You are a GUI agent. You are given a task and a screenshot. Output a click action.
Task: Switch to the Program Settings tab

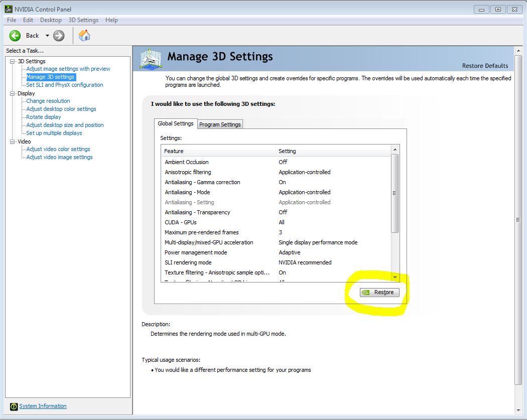[x=220, y=124]
